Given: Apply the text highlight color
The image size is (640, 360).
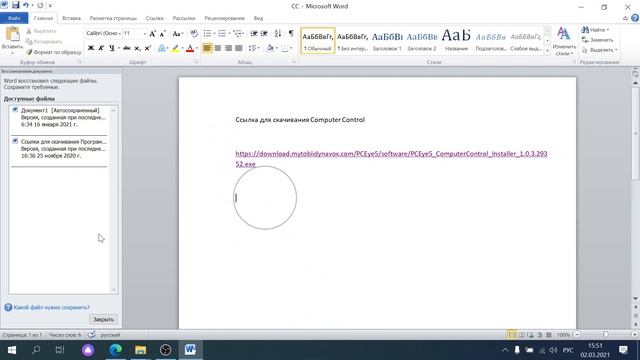Looking at the screenshot, I should pyautogui.click(x=176, y=49).
